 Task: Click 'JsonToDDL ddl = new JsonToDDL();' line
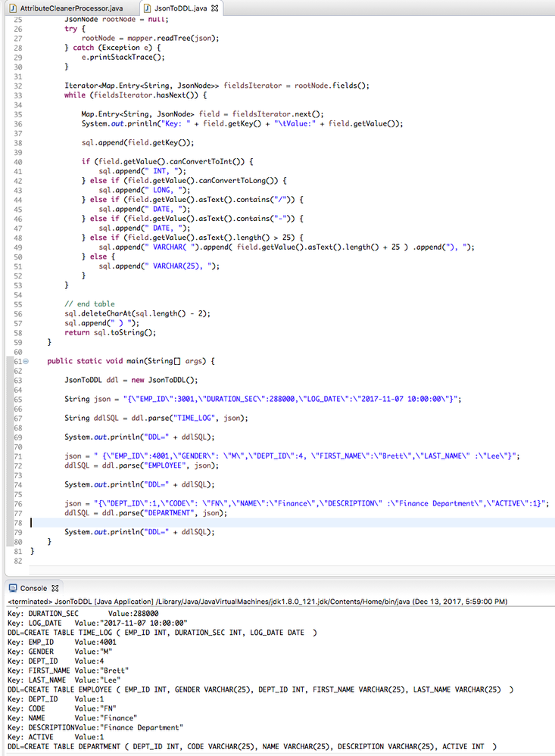[x=131, y=380]
